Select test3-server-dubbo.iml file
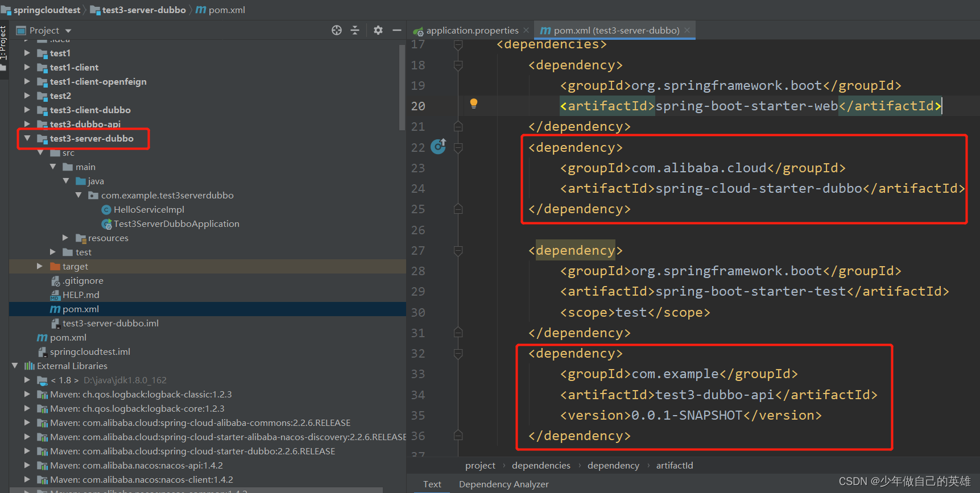Screen dimensions: 980x493 point(110,323)
